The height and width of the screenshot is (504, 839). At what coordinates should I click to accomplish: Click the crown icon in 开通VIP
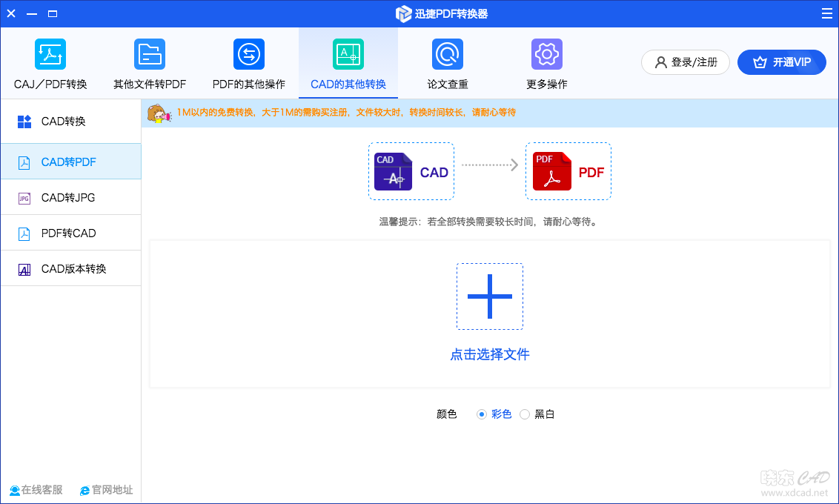tap(760, 62)
